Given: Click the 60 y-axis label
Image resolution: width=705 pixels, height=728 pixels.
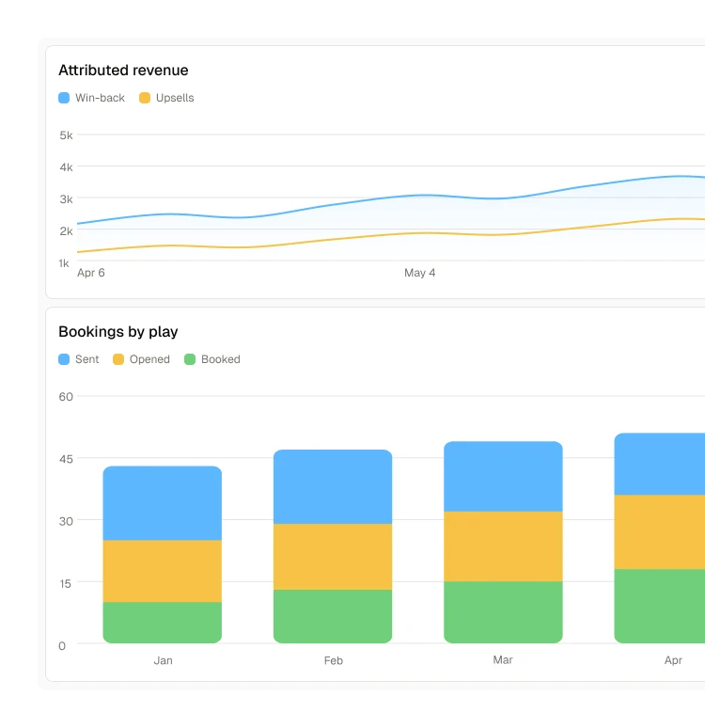Looking at the screenshot, I should pyautogui.click(x=66, y=397).
